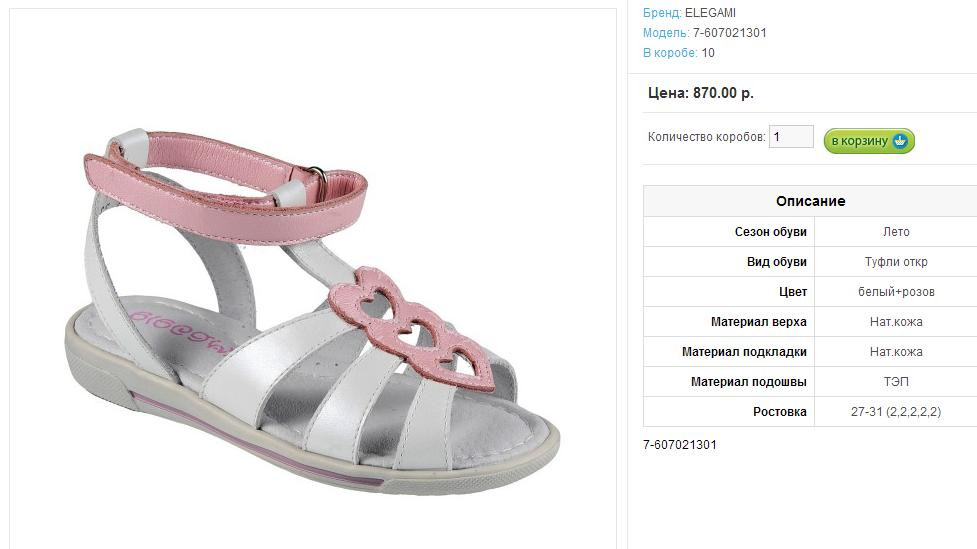Select the ELEGAMI brand name text
977x549 pixels.
point(710,12)
